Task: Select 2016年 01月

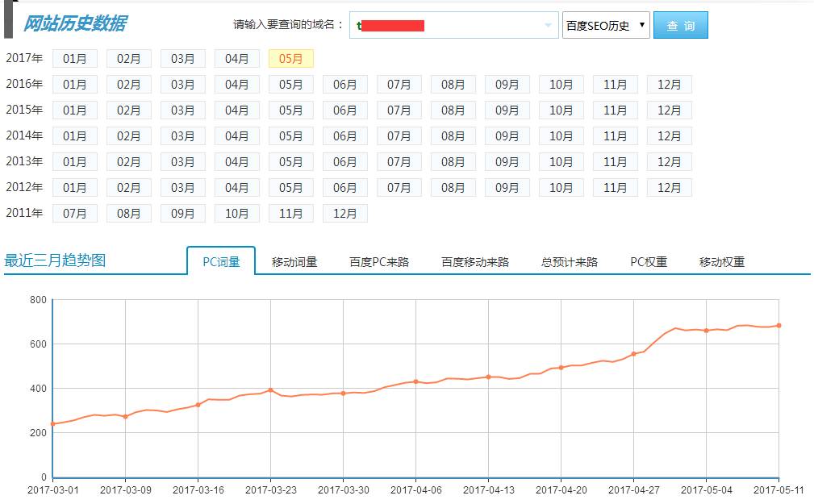Action: point(75,85)
